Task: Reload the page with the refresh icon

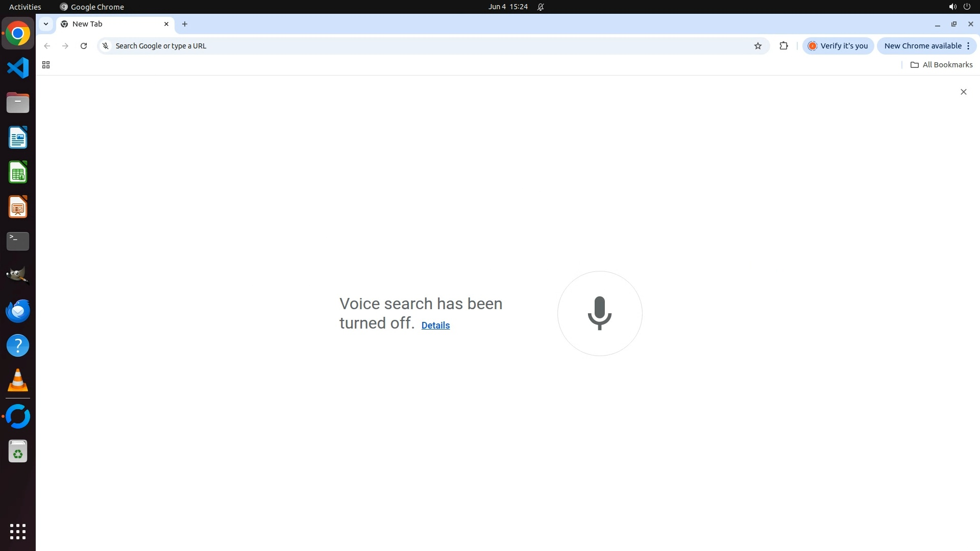Action: click(84, 46)
